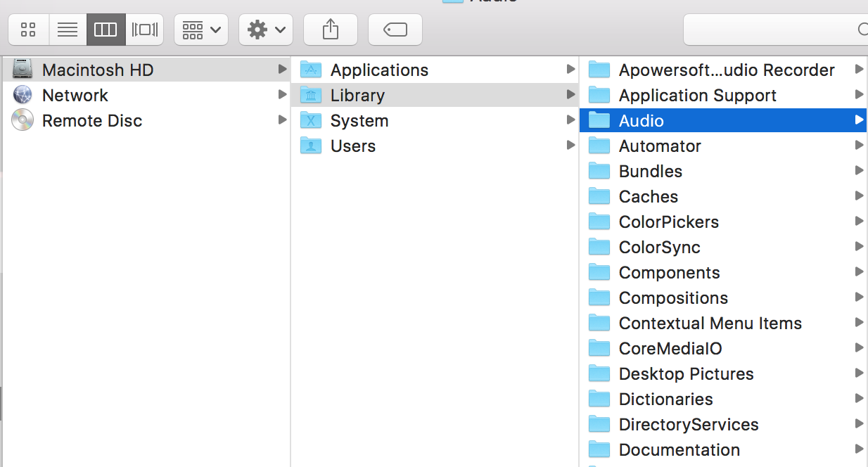The width and height of the screenshot is (868, 467).
Task: Click the System folder icon
Action: [x=310, y=120]
